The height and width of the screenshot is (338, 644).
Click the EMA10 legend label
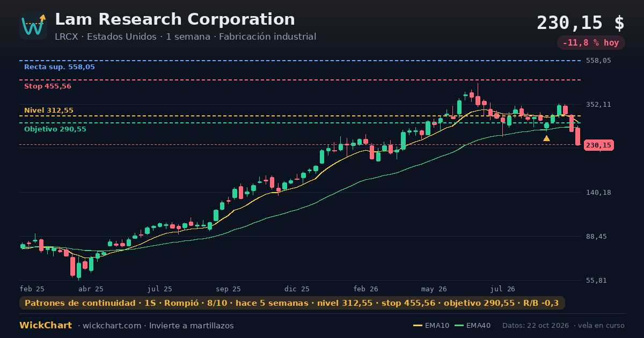(437, 326)
